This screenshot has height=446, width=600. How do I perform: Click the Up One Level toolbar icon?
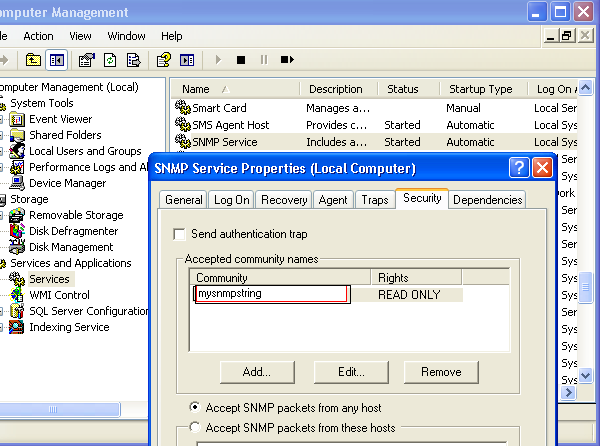tap(33, 60)
